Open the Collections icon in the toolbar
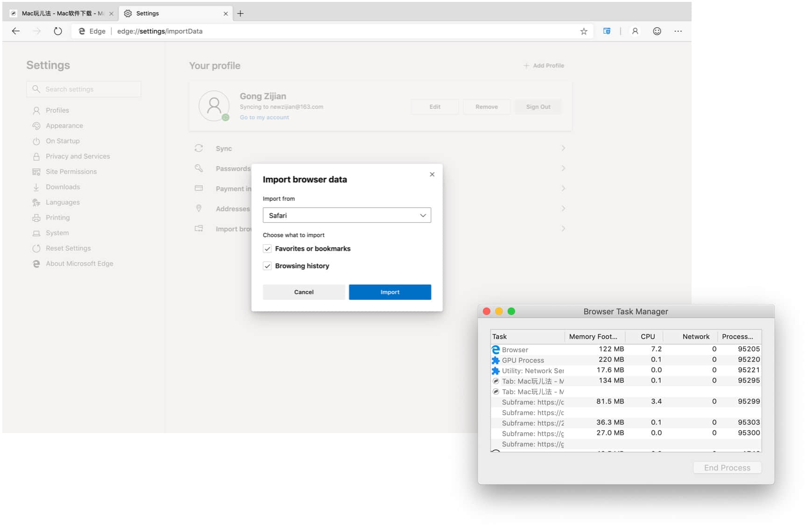The height and width of the screenshot is (532, 811). [x=607, y=31]
